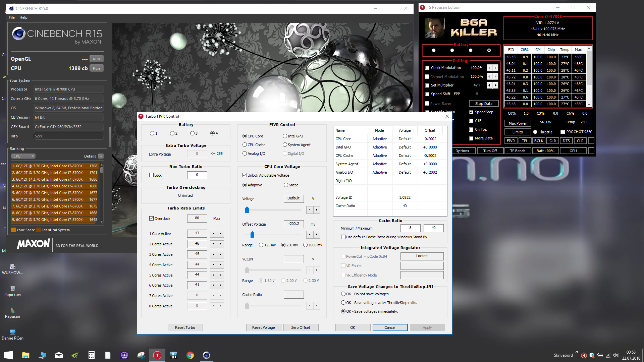Viewport: 644px width, 362px height.
Task: Decrease 1 Core Active ratio arrow
Action: pos(214,234)
